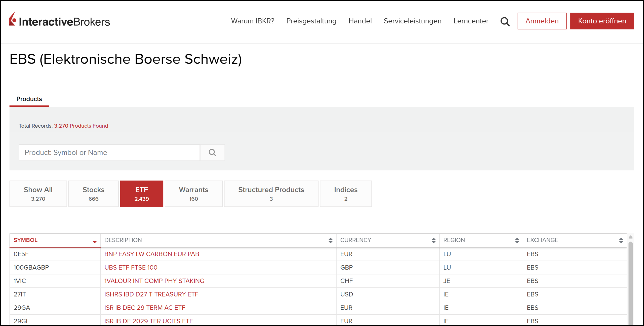Click the product search magnifier button
Viewport: 644px width, 326px height.
[212, 153]
